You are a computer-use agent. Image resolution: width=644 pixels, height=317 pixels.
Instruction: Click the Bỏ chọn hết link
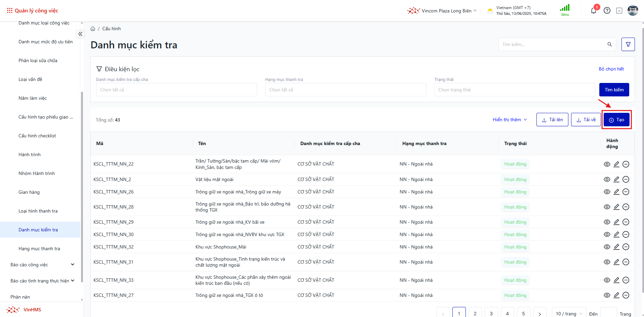[x=611, y=69]
